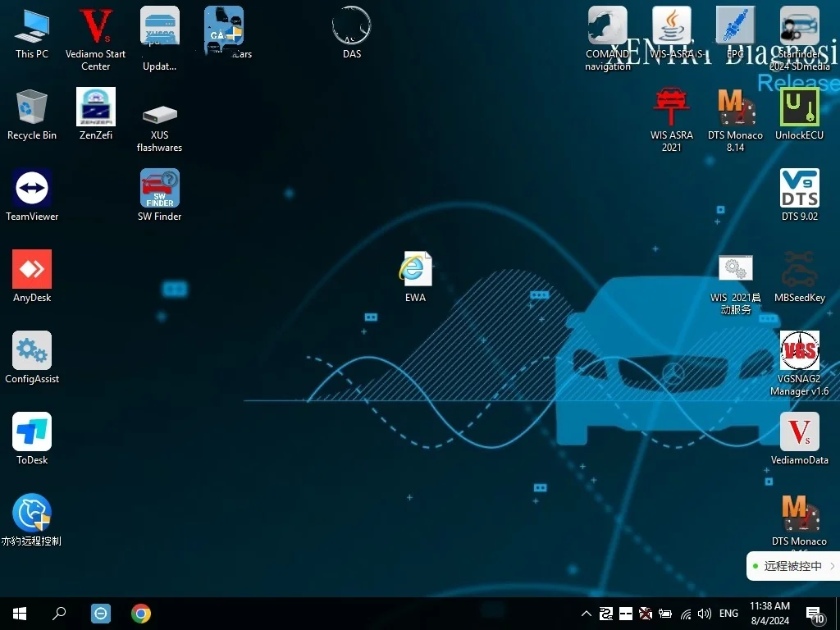Check the battery power tray icon
The height and width of the screenshot is (630, 840).
pyautogui.click(x=665, y=614)
